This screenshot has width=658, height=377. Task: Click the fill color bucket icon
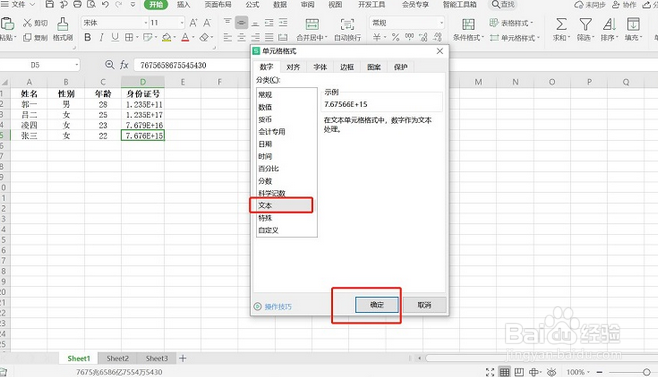(167, 37)
